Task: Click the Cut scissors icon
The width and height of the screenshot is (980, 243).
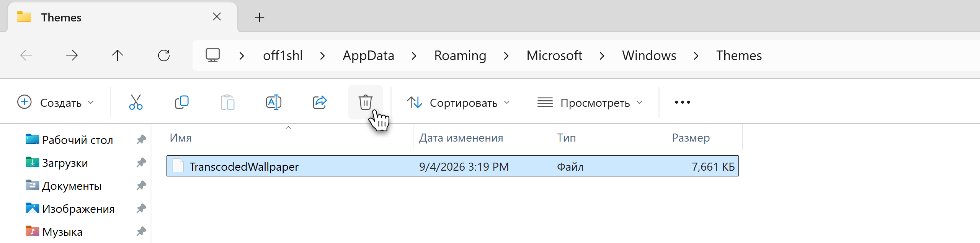Action: [136, 102]
